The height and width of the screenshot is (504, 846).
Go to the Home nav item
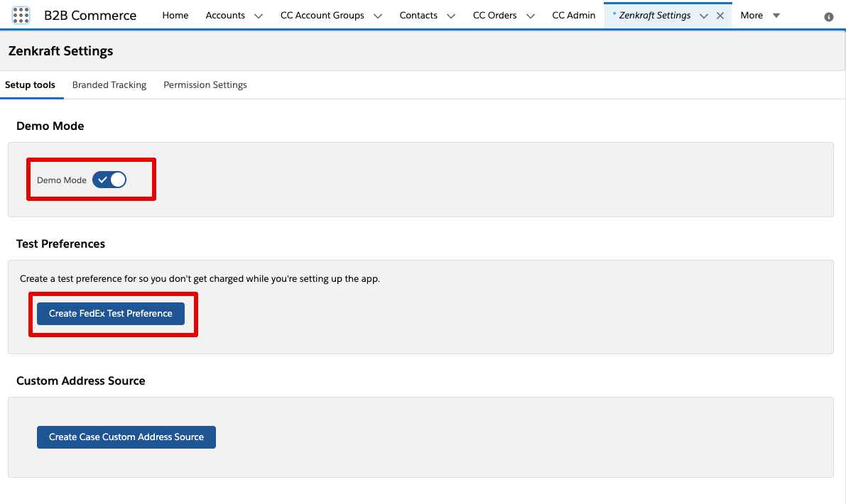pyautogui.click(x=175, y=16)
